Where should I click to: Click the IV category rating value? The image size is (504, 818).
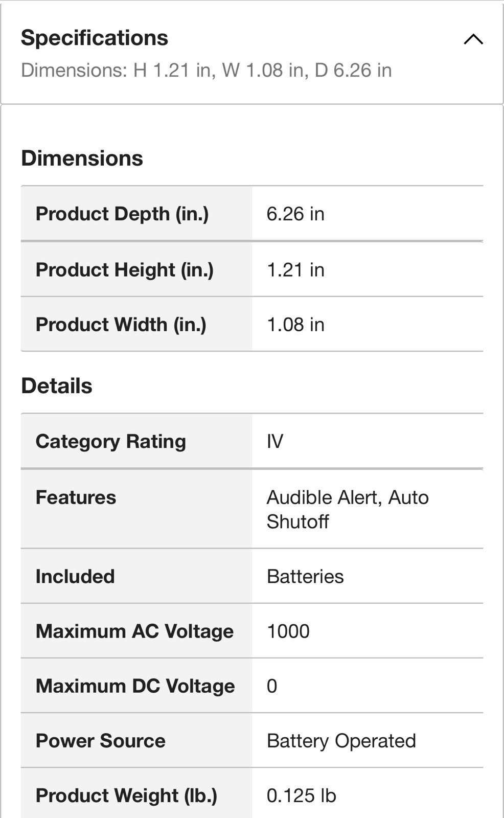point(275,441)
